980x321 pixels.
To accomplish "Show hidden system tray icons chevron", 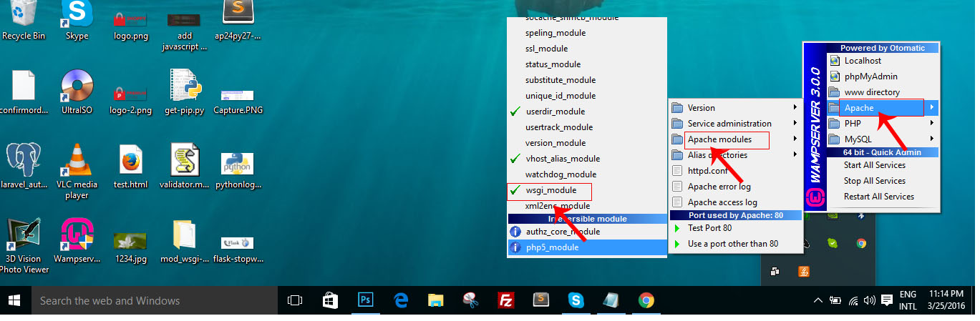I will (x=818, y=300).
